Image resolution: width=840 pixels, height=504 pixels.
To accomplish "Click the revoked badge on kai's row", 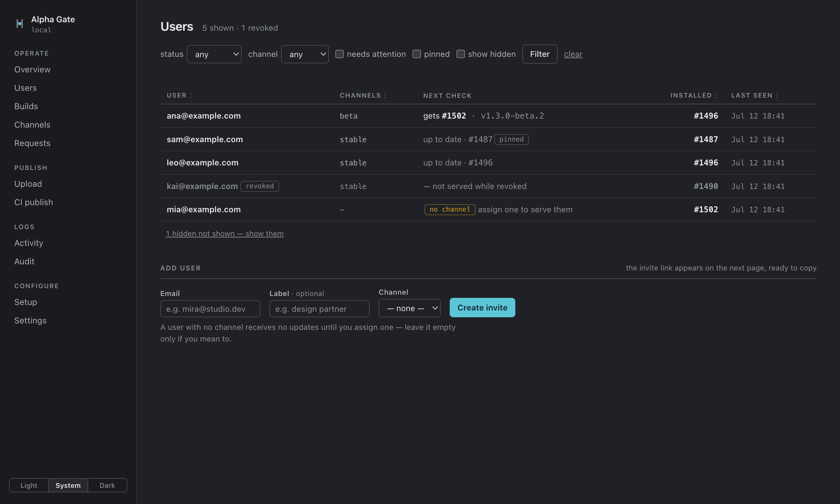I will pyautogui.click(x=260, y=186).
